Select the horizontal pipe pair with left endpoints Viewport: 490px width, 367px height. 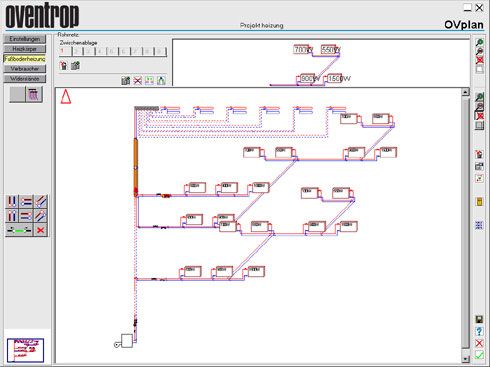tap(26, 201)
